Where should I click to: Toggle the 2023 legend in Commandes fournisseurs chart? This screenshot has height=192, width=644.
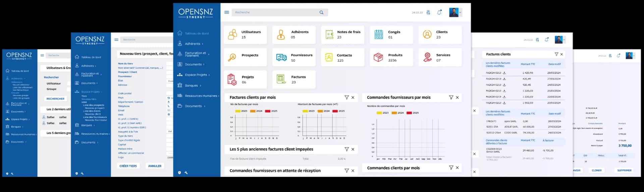pos(383,113)
